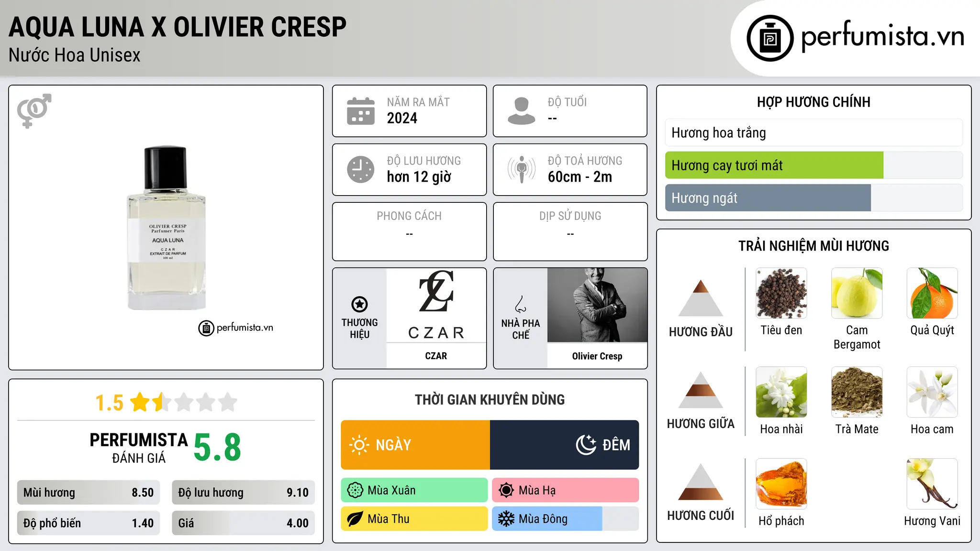The image size is (980, 551).
Task: Click the blue-grey Hương ngát accord bar
Action: coord(768,198)
